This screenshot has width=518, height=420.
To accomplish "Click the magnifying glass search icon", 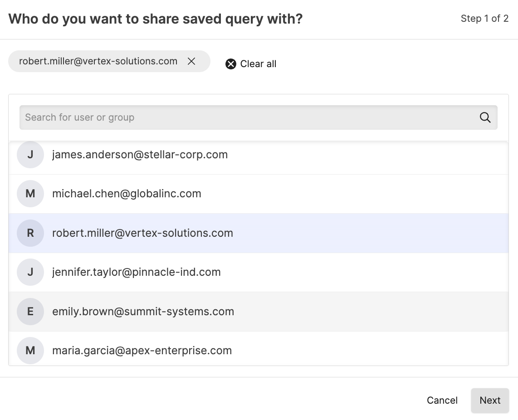I will [485, 117].
